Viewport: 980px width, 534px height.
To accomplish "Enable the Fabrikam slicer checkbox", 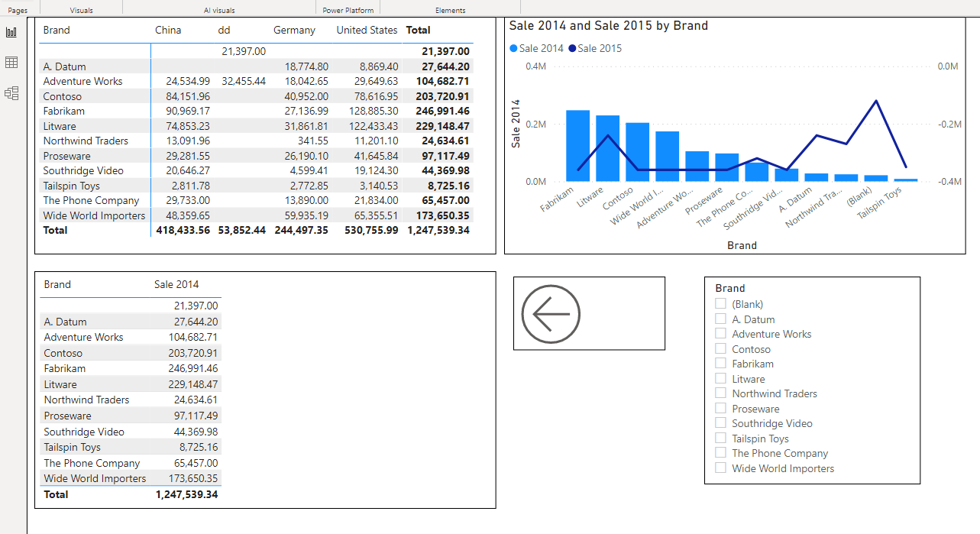I will click(x=720, y=364).
